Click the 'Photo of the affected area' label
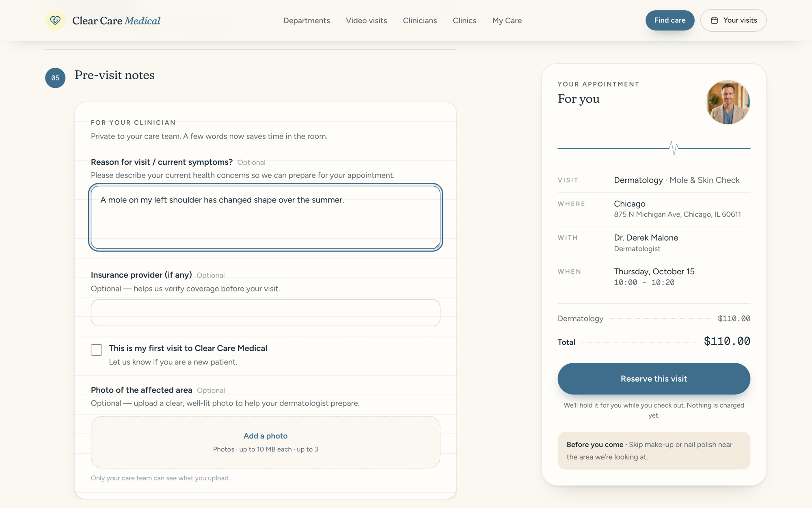812x508 pixels. 141,390
